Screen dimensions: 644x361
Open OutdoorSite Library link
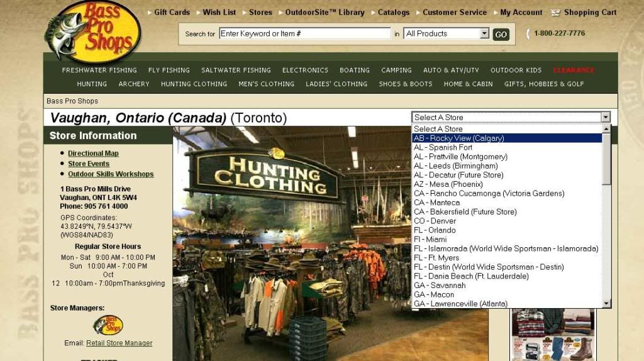325,13
